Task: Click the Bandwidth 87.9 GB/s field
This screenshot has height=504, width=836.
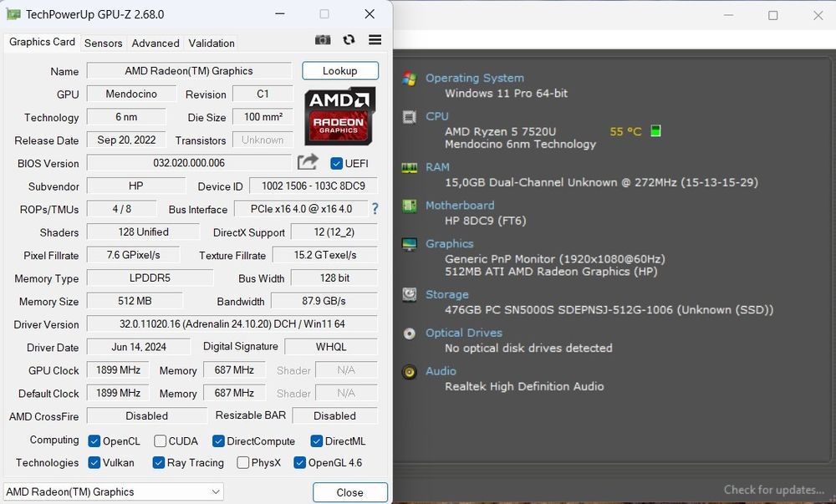Action: 324,301
